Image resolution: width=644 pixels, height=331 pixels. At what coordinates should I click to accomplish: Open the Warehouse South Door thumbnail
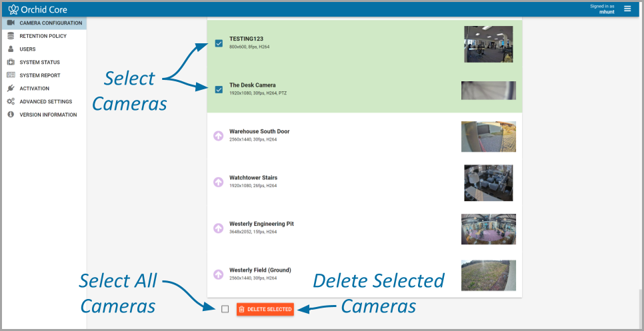pyautogui.click(x=489, y=137)
